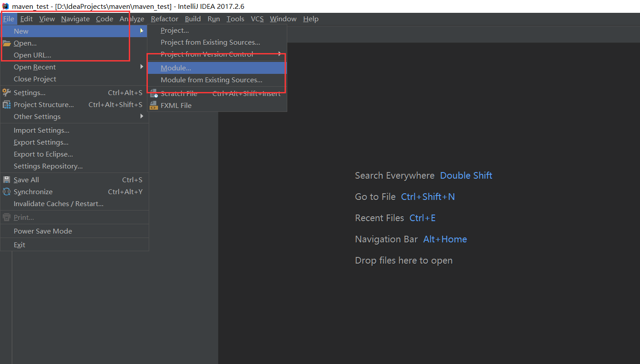The image size is (640, 364).
Task: Select FXML File menu item
Action: click(x=217, y=105)
